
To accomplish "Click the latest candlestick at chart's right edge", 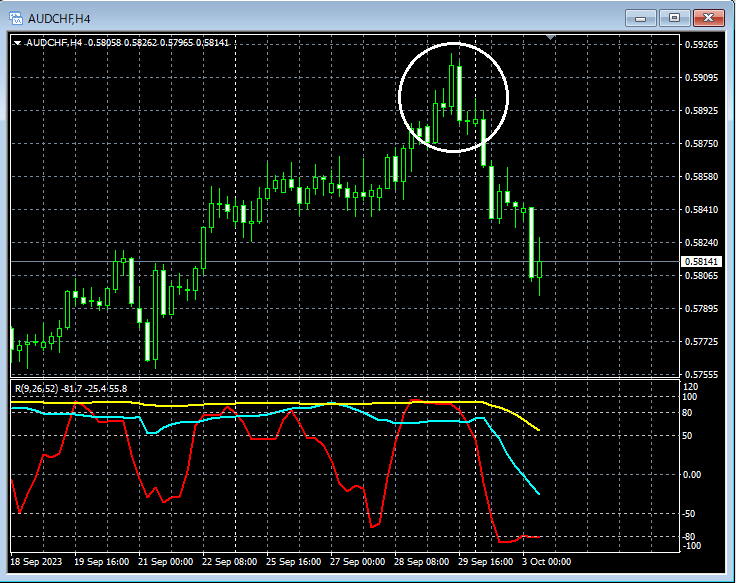I will pos(540,269).
